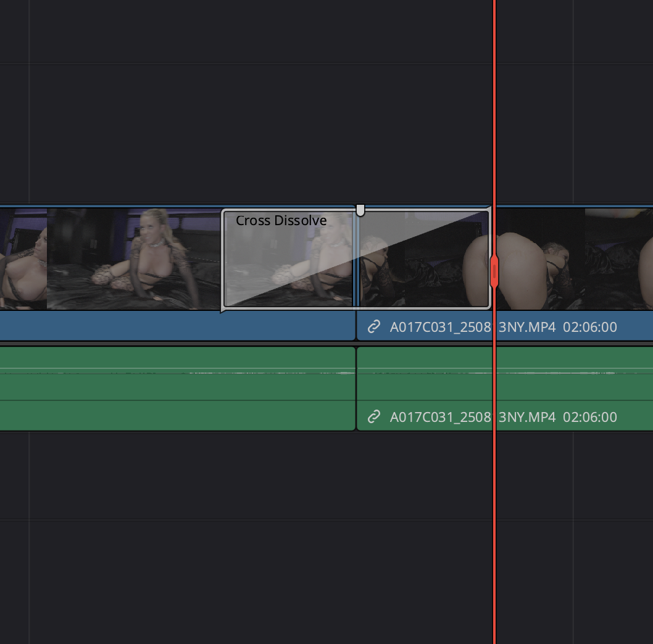Click the link icon on the green audio clip A017C031
Image resolution: width=653 pixels, height=644 pixels.
pyautogui.click(x=374, y=417)
